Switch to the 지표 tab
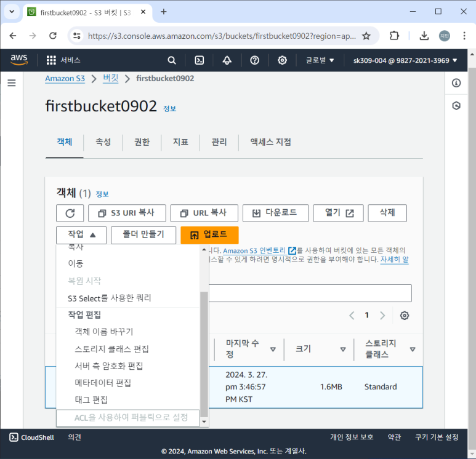476x459 pixels. pyautogui.click(x=180, y=142)
